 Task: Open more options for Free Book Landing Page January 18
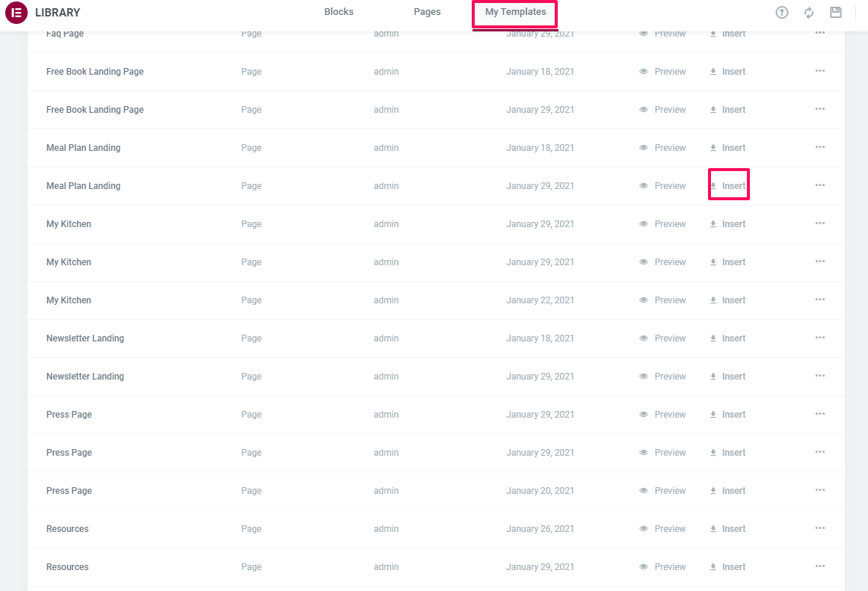coord(820,71)
